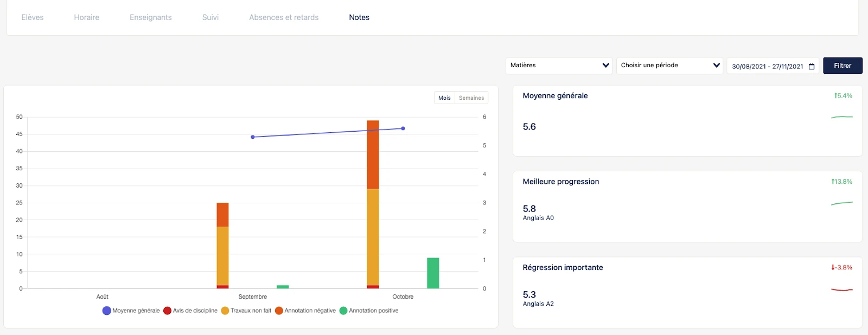Click the green 13.8% progression indicator

coord(841,182)
